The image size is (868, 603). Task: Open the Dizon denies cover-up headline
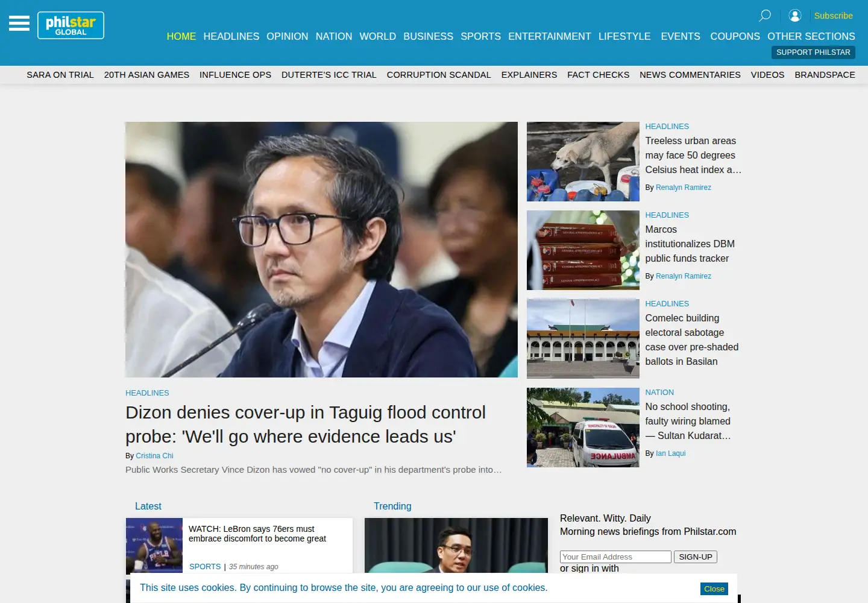pyautogui.click(x=306, y=425)
